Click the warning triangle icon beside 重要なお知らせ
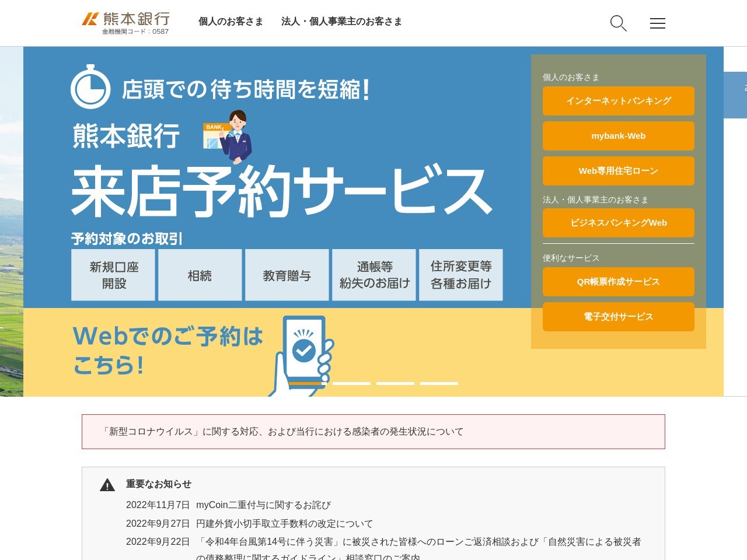 pyautogui.click(x=107, y=485)
